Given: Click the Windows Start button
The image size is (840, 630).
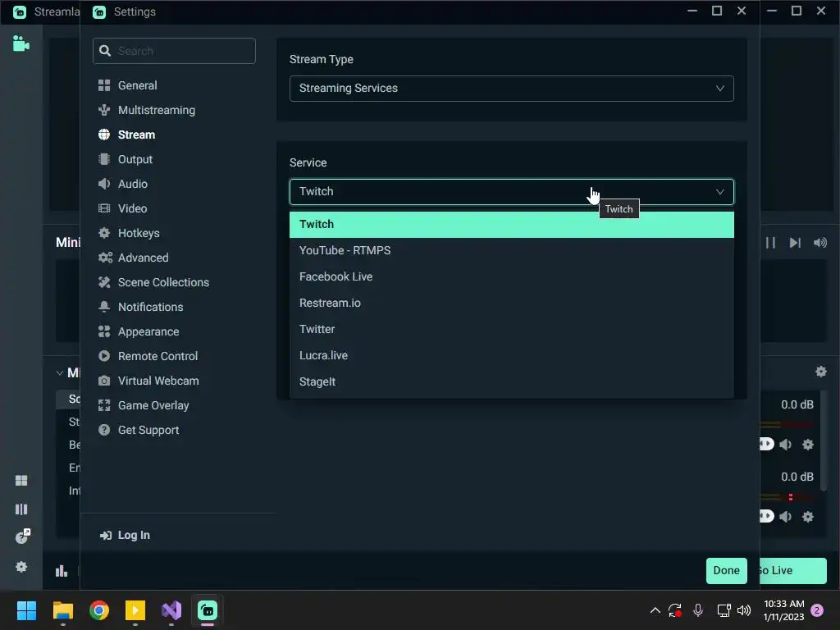Looking at the screenshot, I should (26, 610).
